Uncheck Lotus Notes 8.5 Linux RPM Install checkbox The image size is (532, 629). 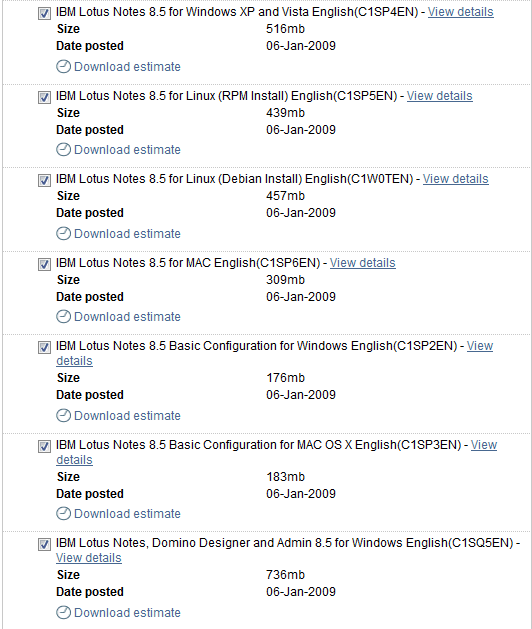[x=45, y=97]
